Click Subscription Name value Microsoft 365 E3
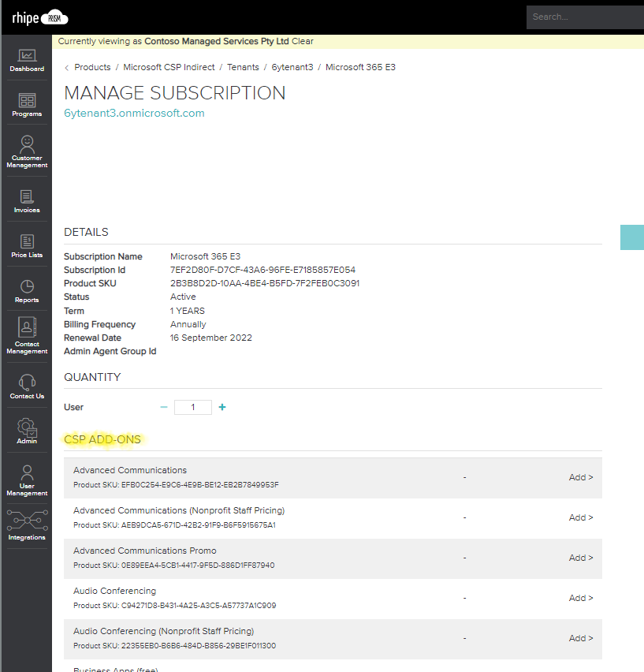Image resolution: width=644 pixels, height=672 pixels. [x=205, y=256]
